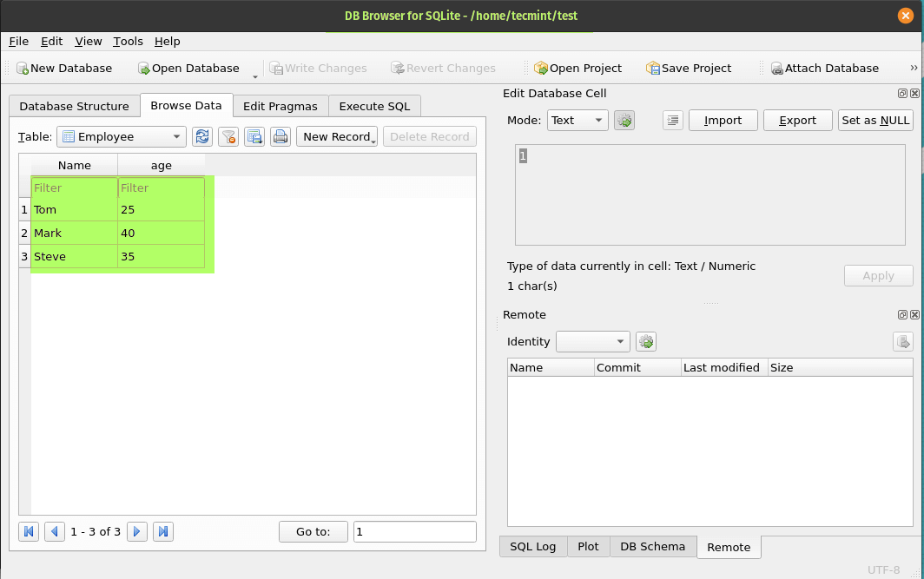Switch to the DB Schema tab
This screenshot has width=924, height=579.
click(x=653, y=546)
